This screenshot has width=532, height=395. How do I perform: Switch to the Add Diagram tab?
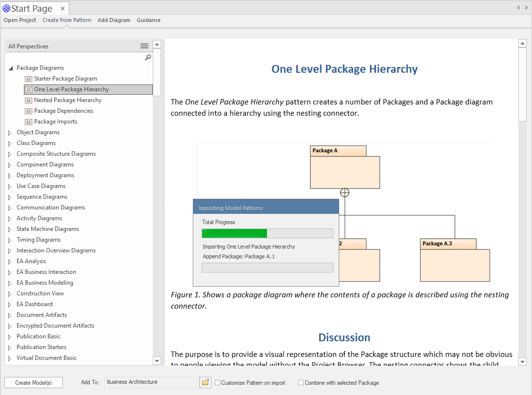[x=114, y=20]
